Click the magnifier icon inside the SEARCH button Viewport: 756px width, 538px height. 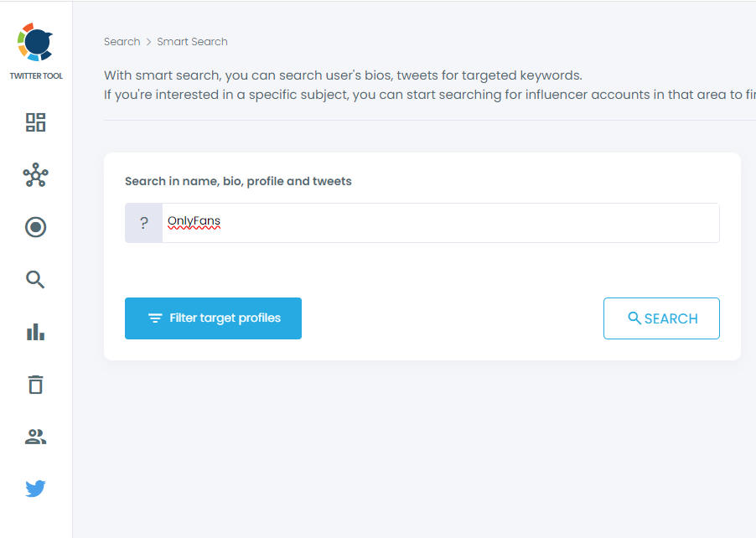634,318
